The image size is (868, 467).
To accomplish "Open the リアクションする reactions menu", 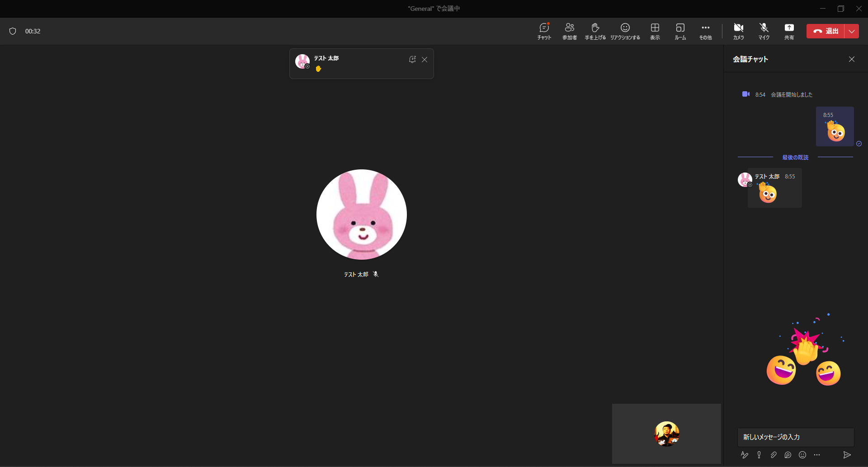I will pos(625,31).
